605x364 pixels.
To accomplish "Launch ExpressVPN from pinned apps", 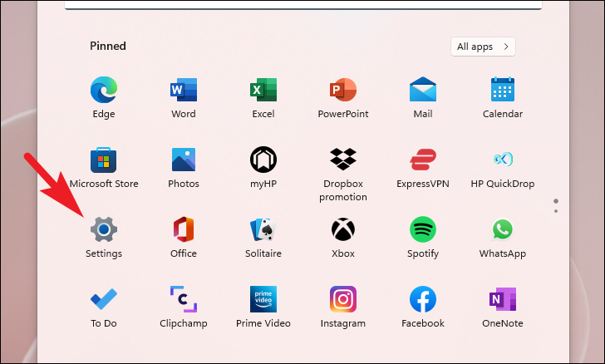I will click(423, 160).
